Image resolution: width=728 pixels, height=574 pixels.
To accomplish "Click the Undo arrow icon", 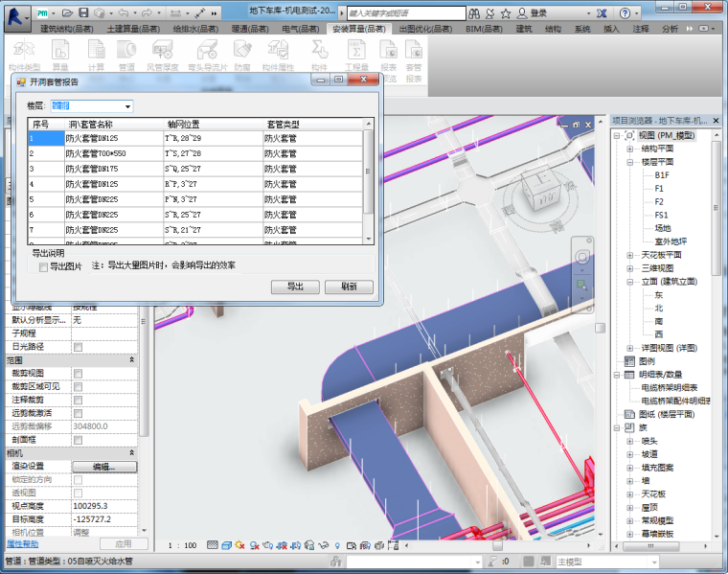I will 124,13.
